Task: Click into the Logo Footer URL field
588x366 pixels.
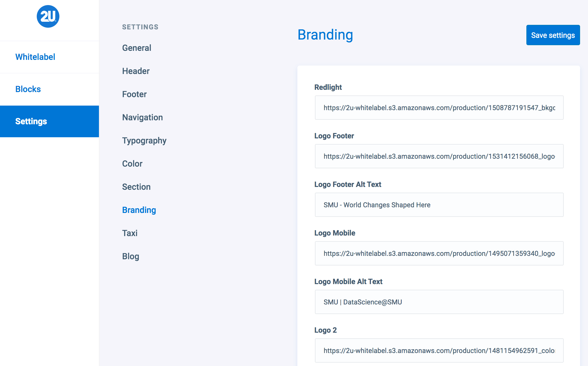Action: (x=439, y=156)
